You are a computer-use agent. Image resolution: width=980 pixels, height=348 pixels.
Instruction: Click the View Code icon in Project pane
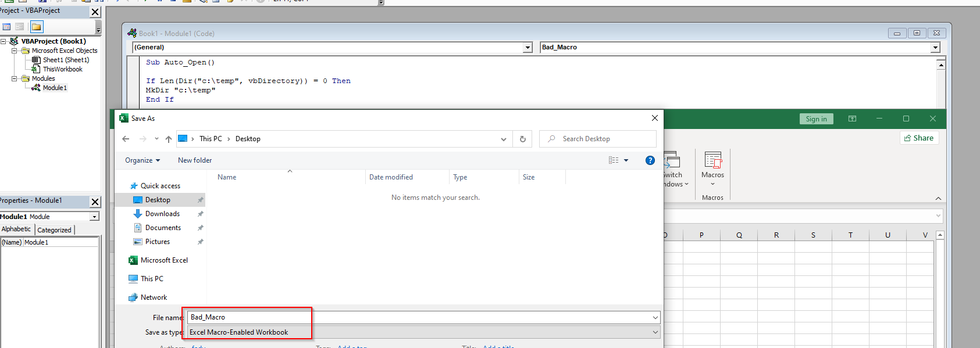tap(6, 27)
